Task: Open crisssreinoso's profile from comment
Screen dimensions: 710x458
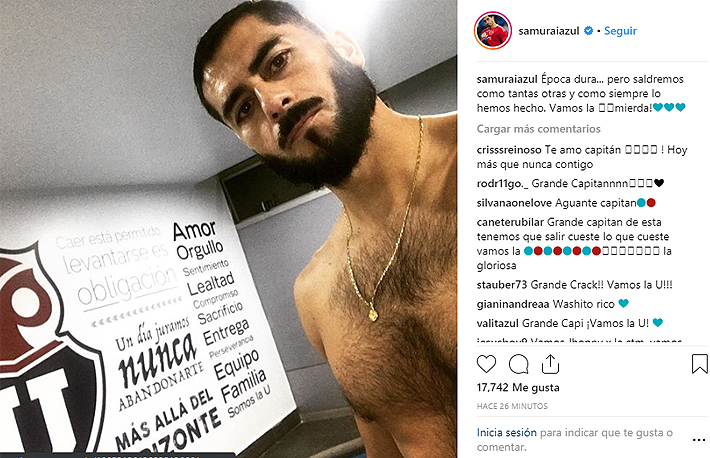Action: pyautogui.click(x=509, y=150)
